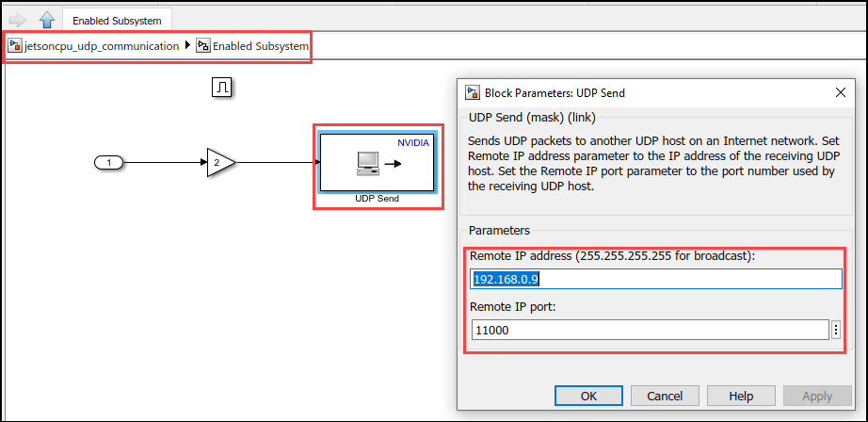
Task: Click the Block Parameters dialog Simulink icon
Action: (x=473, y=92)
